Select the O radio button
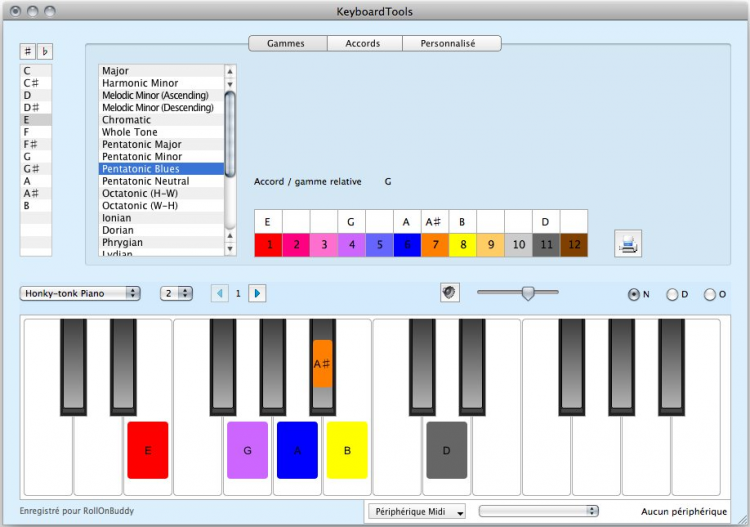Viewport: 750px width, 527px height. click(x=710, y=294)
